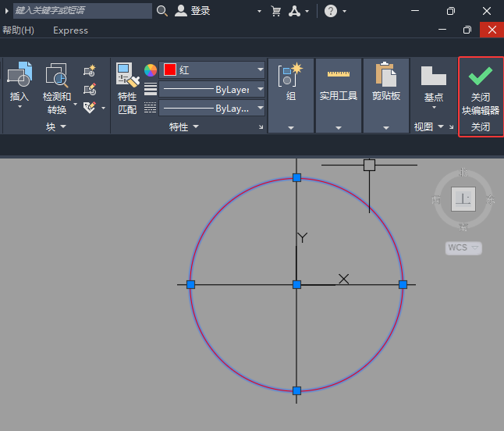Viewport: 504px width, 431px height.
Task: Expand the Clipboard panel arrow
Action: [x=386, y=128]
